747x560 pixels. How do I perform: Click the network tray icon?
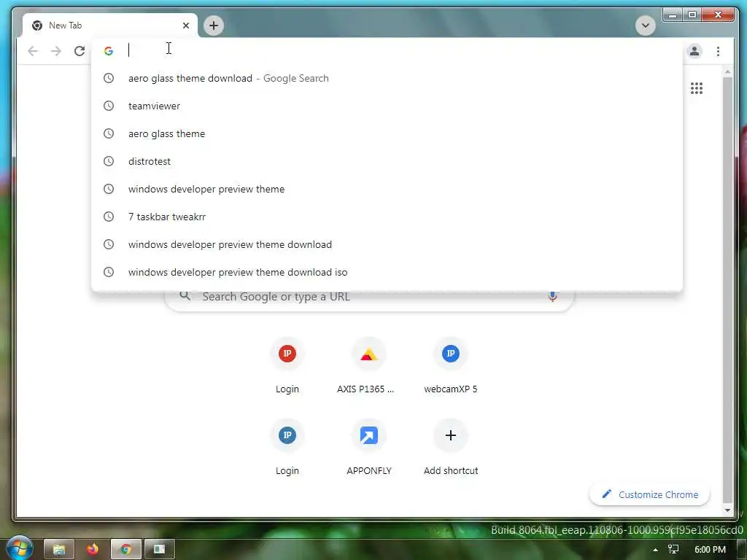(x=673, y=550)
